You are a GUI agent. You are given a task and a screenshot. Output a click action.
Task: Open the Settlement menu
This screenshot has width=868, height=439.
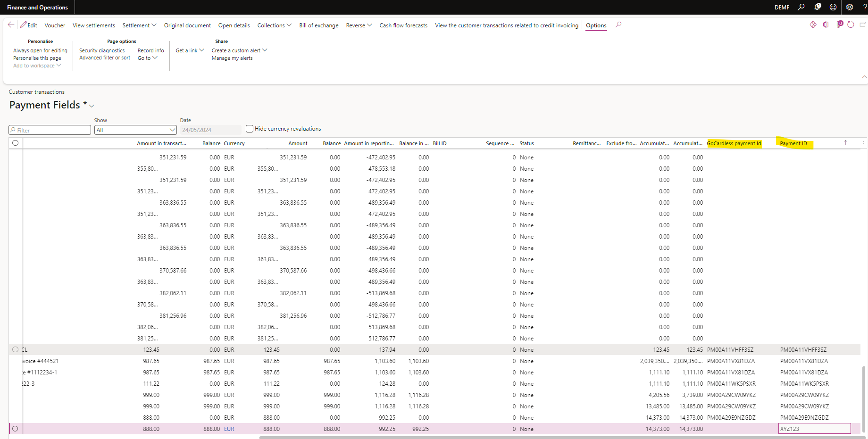tap(139, 25)
